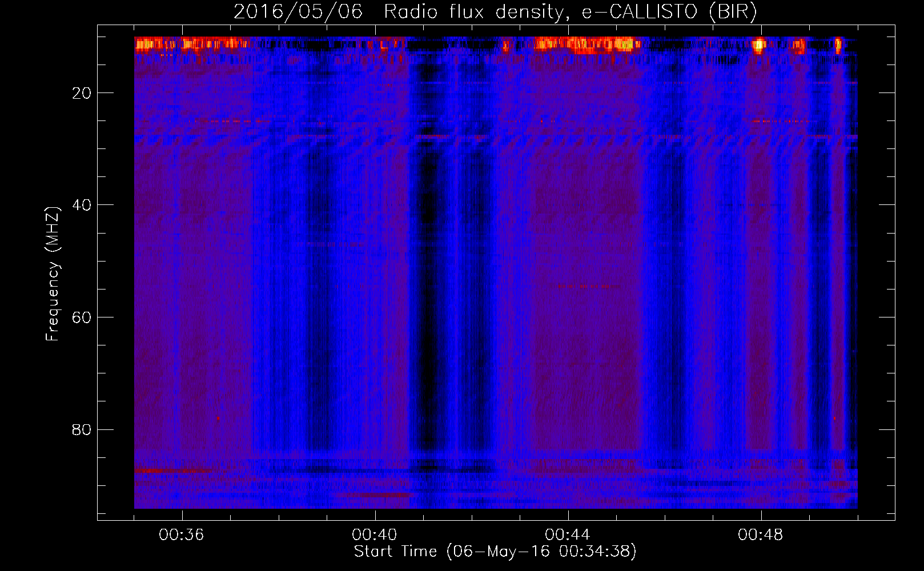
Task: Click the '40' frequency tick label
Action: (82, 205)
